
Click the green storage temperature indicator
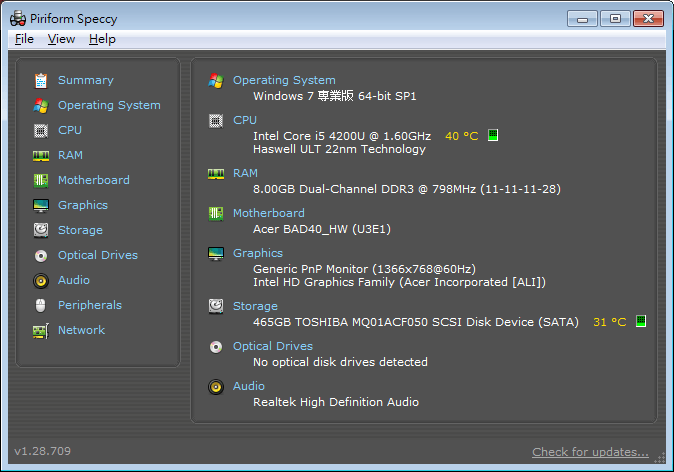(641, 321)
